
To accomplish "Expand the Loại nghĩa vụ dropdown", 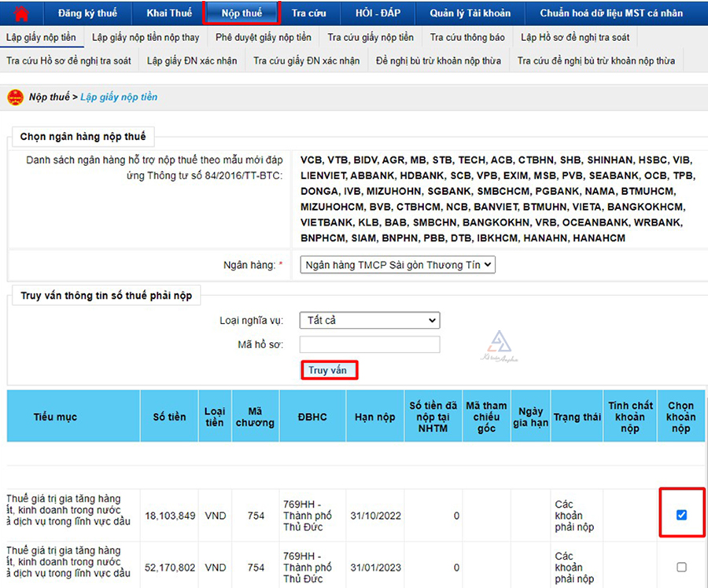I will tap(369, 320).
